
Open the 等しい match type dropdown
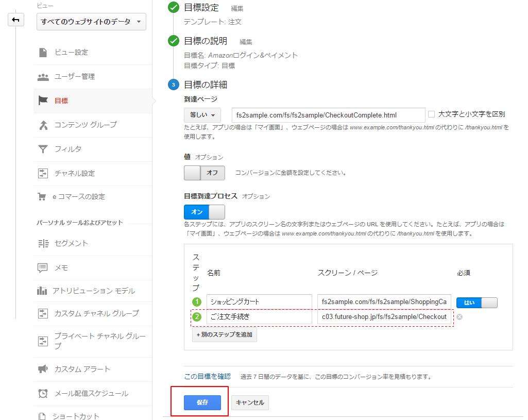pos(202,115)
